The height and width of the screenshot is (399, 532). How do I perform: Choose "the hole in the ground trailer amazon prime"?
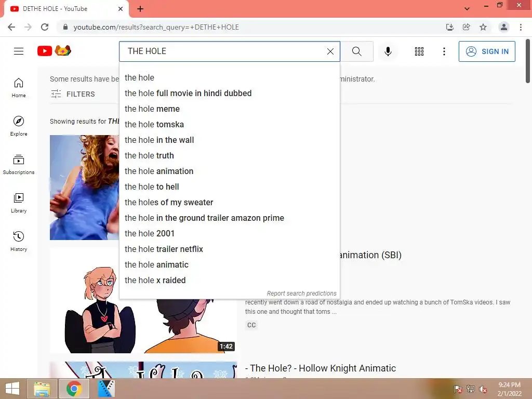[x=229, y=218]
